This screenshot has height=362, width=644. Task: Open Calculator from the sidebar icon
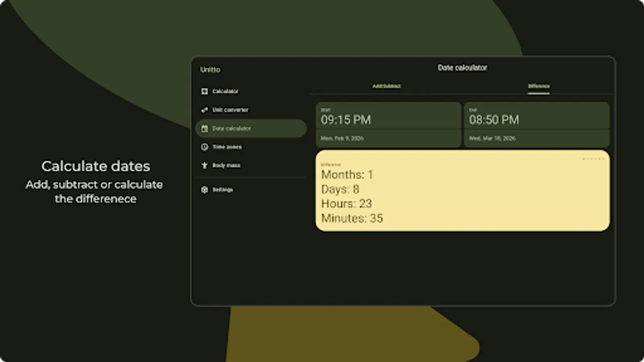click(x=204, y=91)
